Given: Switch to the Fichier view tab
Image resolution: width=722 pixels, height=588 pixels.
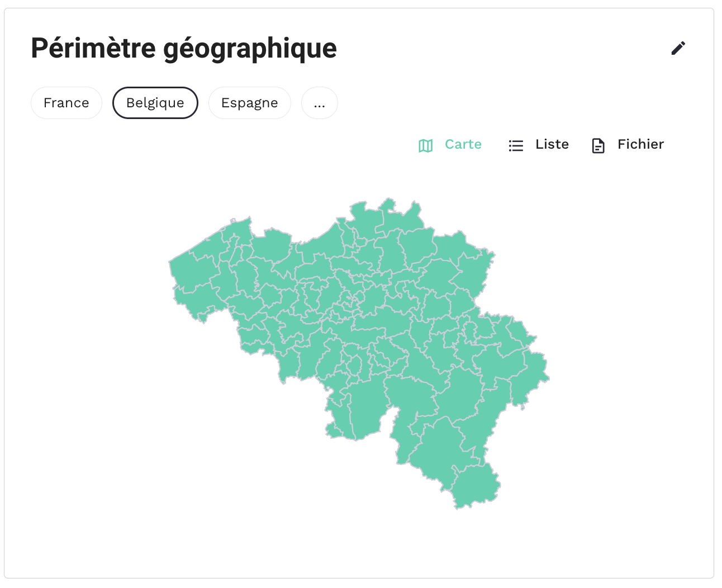Looking at the screenshot, I should click(628, 145).
